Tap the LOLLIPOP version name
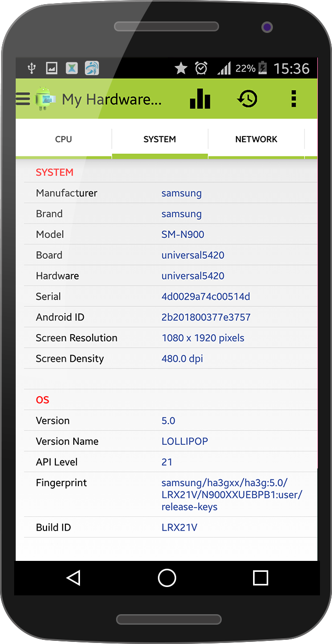Screen dimensions: 332x644 pos(185,441)
